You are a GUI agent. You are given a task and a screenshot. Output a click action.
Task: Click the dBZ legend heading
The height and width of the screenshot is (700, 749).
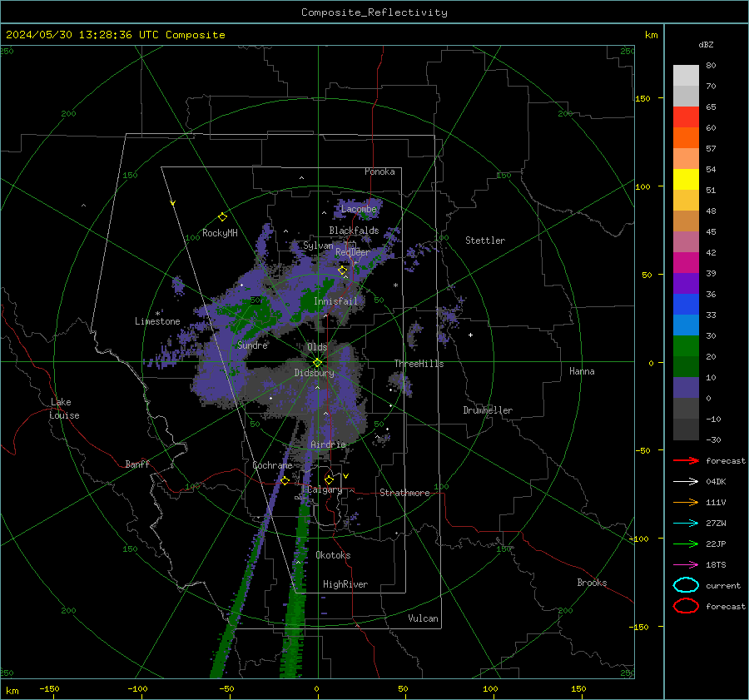tap(706, 44)
